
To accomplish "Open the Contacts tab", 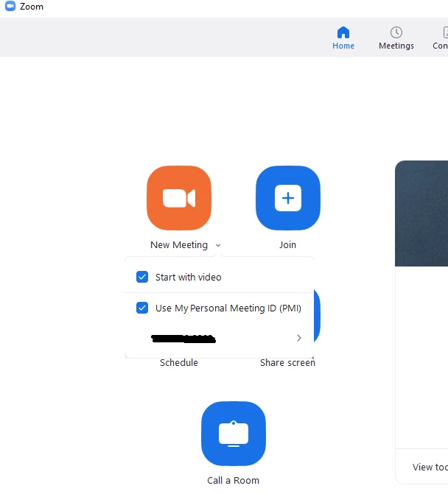I will (441, 38).
